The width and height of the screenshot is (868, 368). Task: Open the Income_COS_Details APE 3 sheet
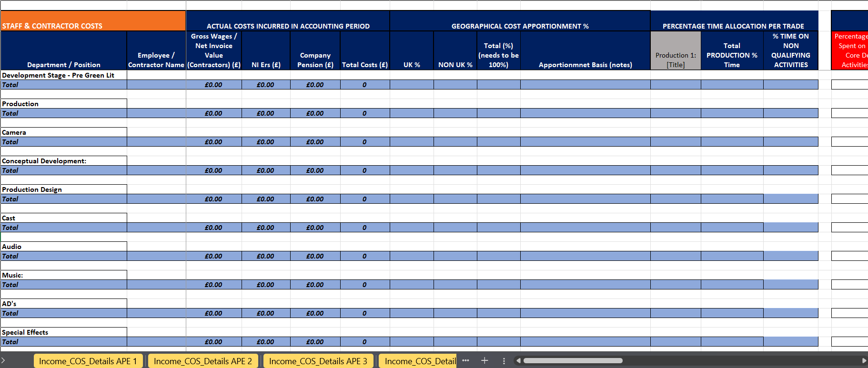tap(318, 361)
